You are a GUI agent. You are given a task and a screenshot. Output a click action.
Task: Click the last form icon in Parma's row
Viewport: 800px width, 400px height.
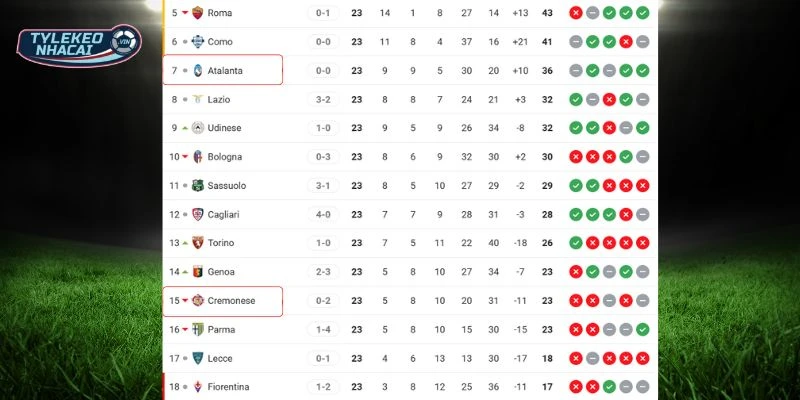coord(643,330)
